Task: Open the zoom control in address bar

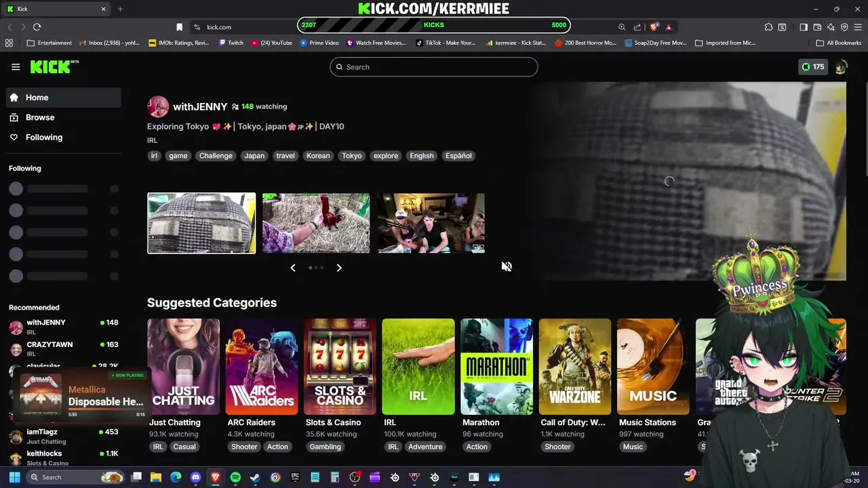Action: pyautogui.click(x=622, y=27)
